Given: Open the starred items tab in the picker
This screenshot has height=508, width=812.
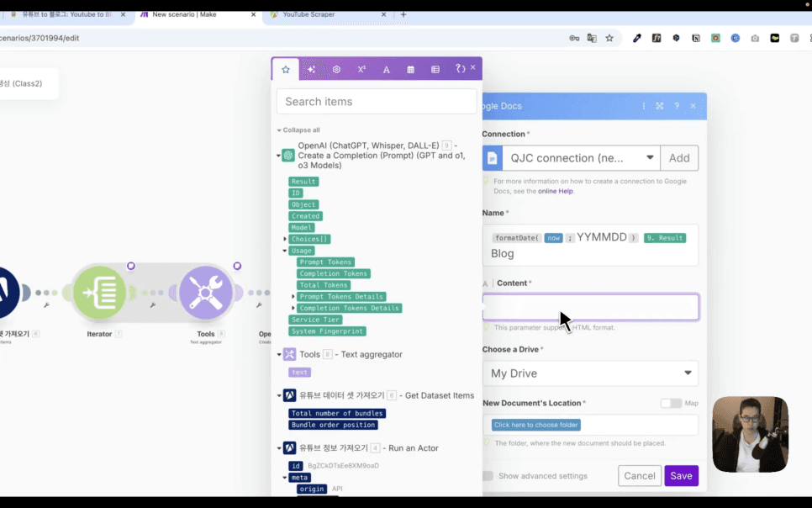Looking at the screenshot, I should click(x=285, y=70).
